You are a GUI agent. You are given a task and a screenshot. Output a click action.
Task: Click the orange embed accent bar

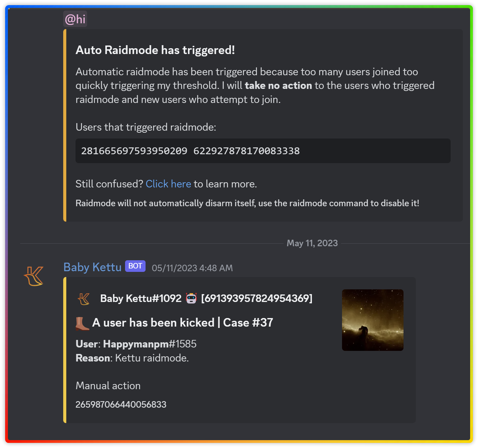pos(65,349)
